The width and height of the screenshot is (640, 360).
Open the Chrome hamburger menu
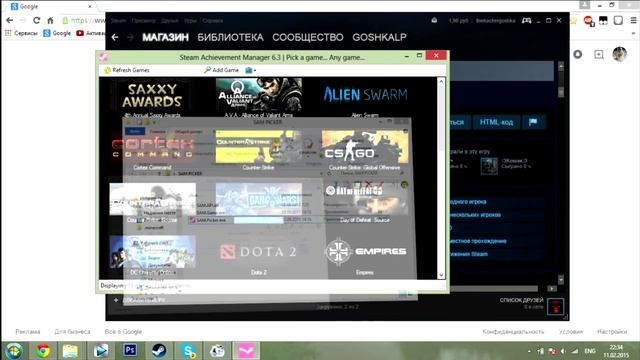[633, 20]
